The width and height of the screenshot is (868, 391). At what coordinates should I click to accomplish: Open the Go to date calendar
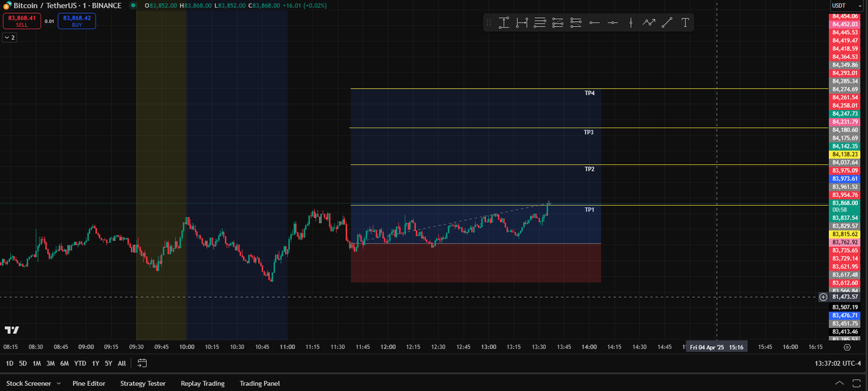pyautogui.click(x=142, y=363)
